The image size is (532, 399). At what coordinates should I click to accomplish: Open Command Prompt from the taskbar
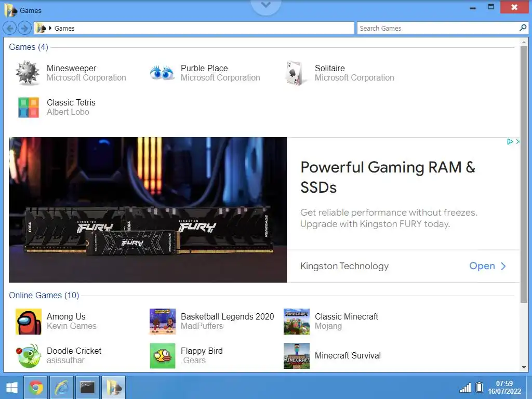coord(87,388)
